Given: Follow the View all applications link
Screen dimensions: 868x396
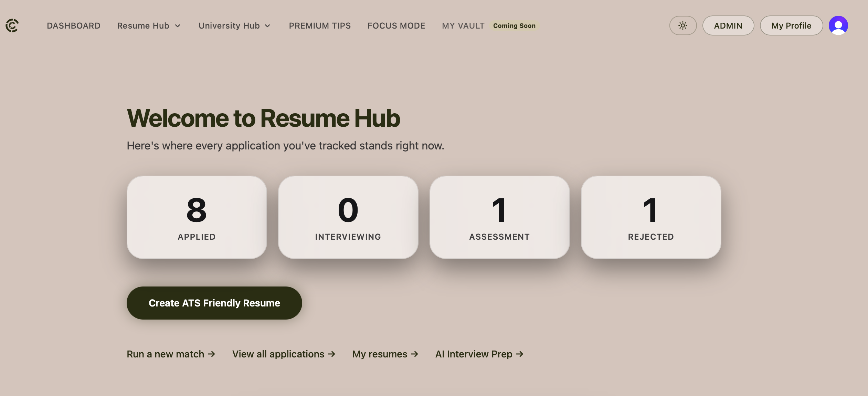Looking at the screenshot, I should click(284, 354).
